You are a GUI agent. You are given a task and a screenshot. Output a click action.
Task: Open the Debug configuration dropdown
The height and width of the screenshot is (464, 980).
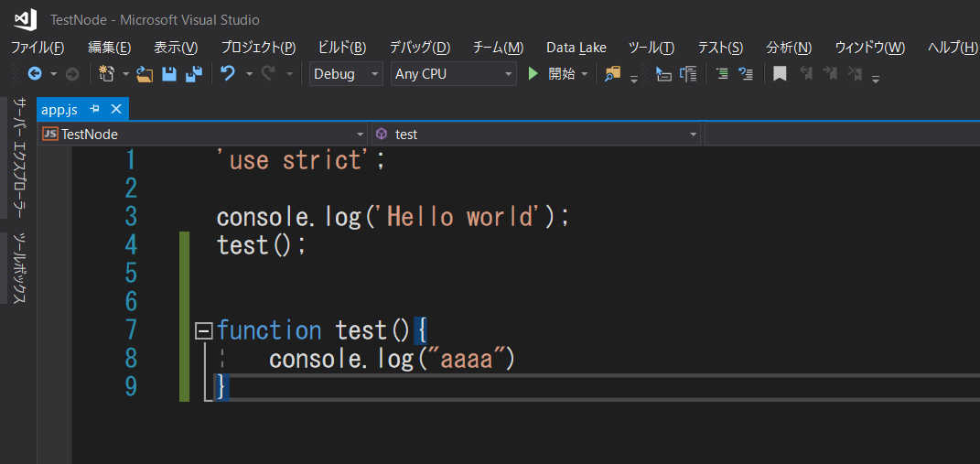click(346, 74)
